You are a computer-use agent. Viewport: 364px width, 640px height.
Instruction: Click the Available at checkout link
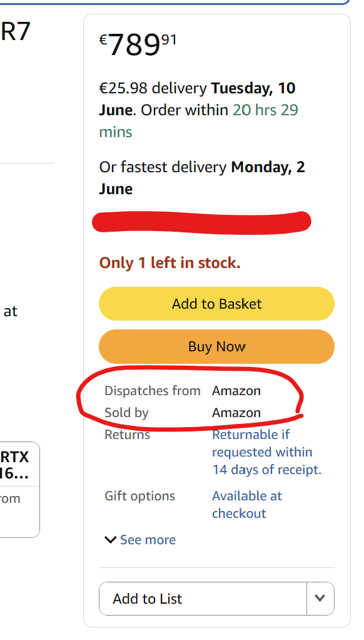click(x=247, y=505)
